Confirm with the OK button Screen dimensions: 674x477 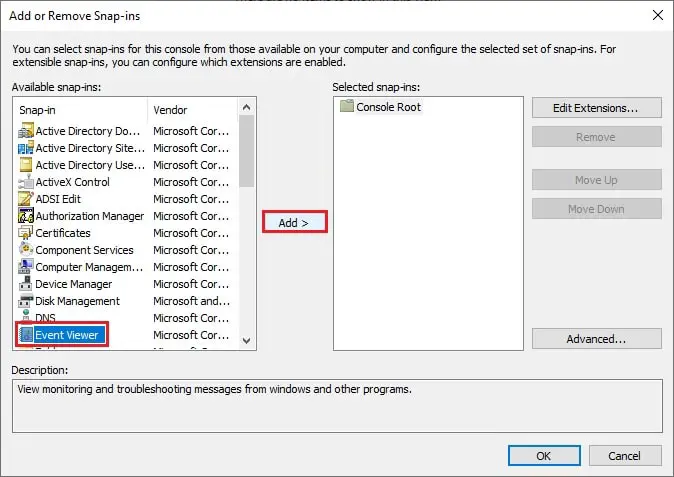543,455
